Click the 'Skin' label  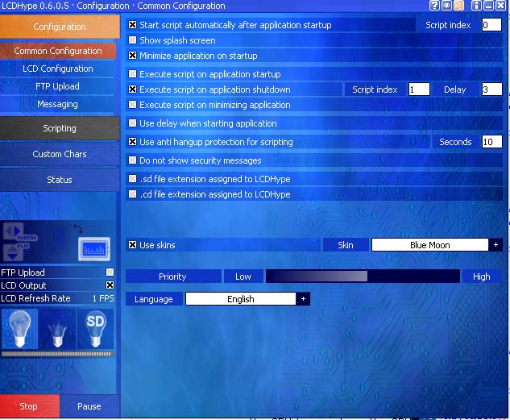pyautogui.click(x=346, y=244)
